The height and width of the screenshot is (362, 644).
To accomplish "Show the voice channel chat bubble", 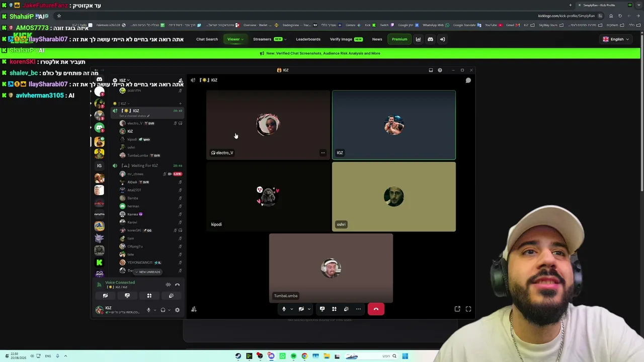I will pos(468,80).
